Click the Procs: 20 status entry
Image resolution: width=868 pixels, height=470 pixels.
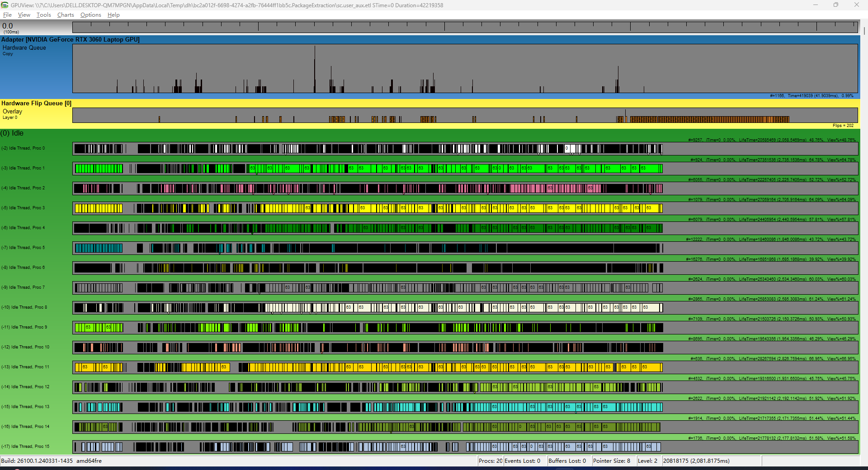pyautogui.click(x=491, y=461)
